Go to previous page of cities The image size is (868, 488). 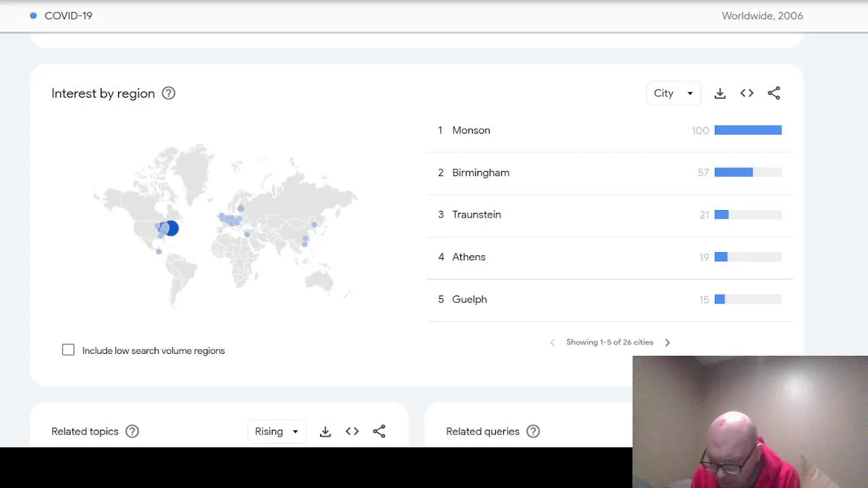tap(552, 342)
